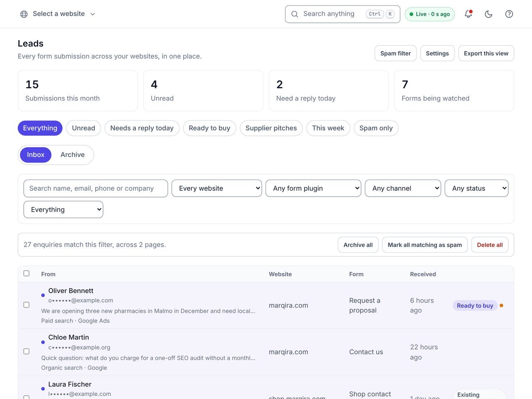Click the red Delete all button
Screen dimensions: 532x399
coord(490,245)
